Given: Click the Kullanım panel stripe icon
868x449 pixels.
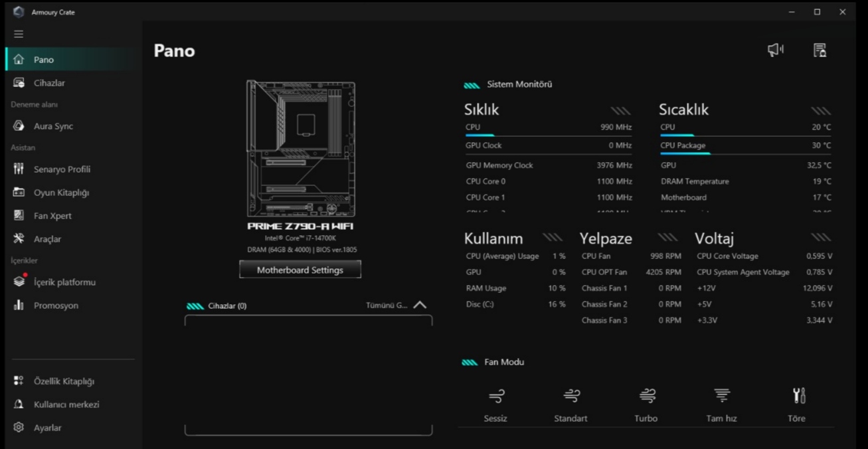Looking at the screenshot, I should pos(552,237).
